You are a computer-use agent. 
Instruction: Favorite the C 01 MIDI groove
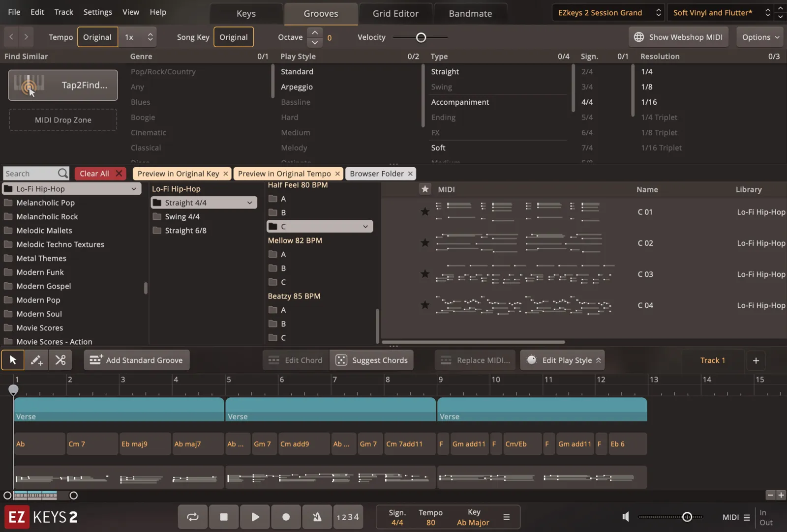pyautogui.click(x=425, y=212)
